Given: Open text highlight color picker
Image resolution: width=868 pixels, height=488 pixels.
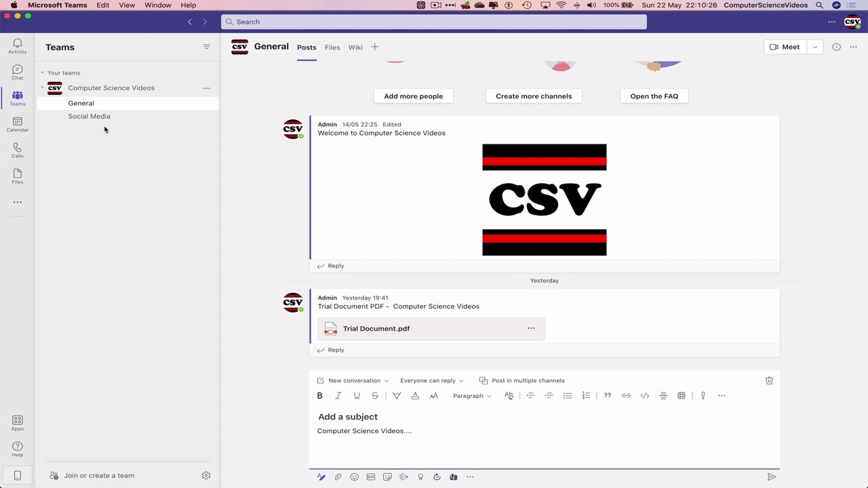Looking at the screenshot, I should pyautogui.click(x=397, y=396).
